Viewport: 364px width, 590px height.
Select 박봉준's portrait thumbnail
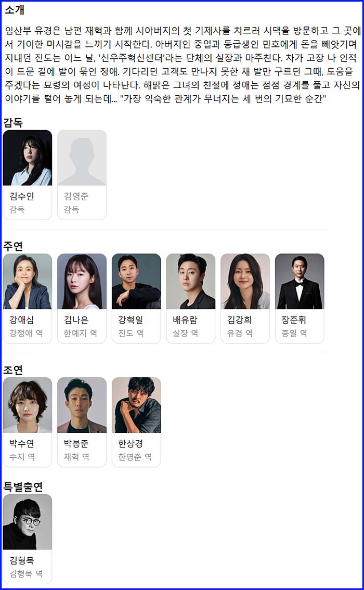pyautogui.click(x=82, y=405)
